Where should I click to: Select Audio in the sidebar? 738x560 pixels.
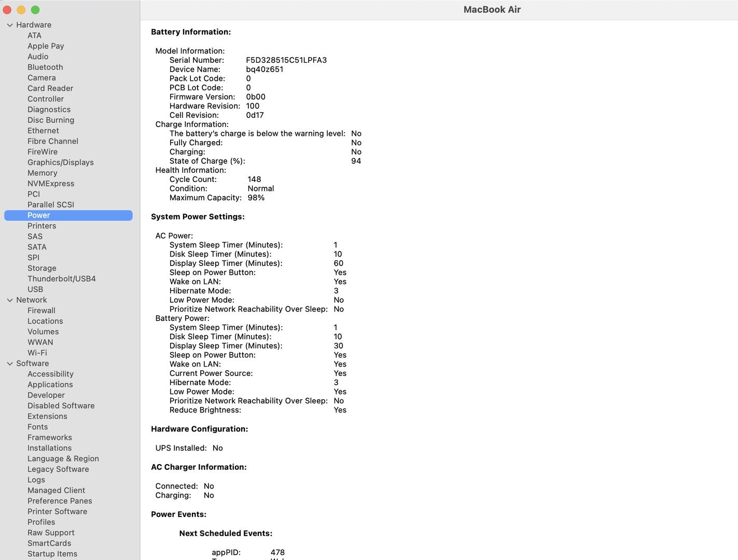38,57
